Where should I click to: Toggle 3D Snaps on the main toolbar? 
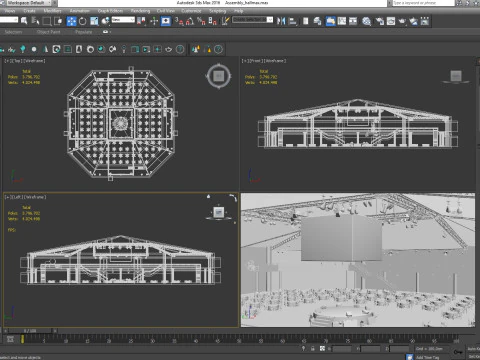tap(179, 21)
